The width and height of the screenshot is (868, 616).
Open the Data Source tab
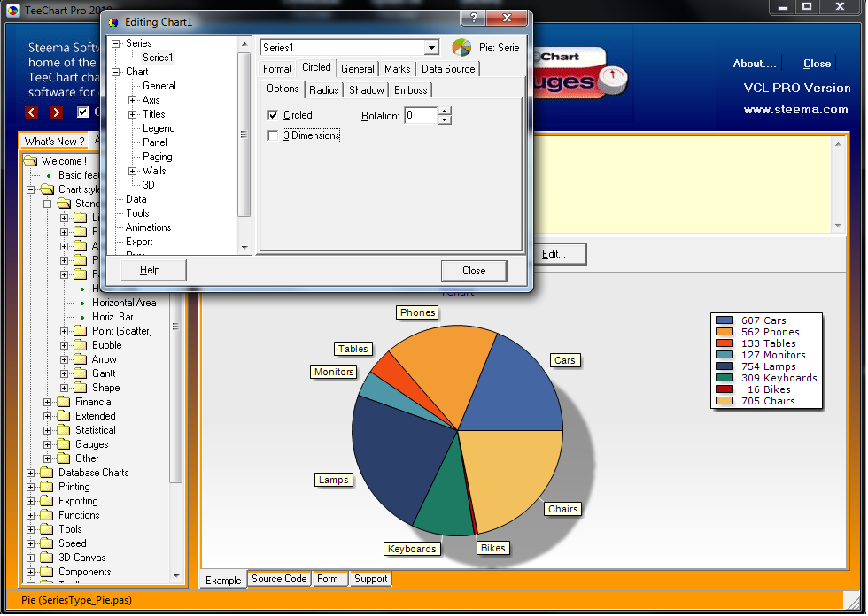[448, 69]
